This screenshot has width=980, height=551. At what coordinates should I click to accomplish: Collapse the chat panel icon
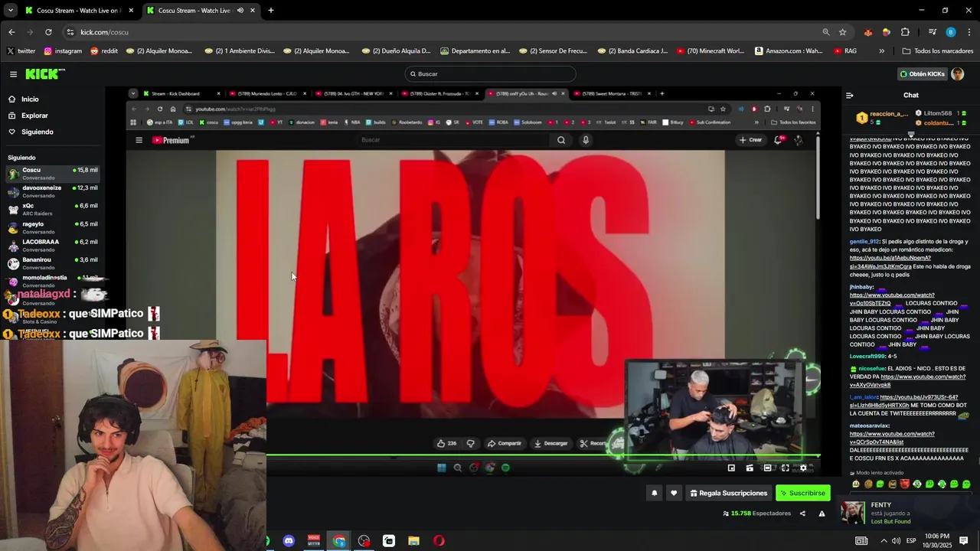tap(849, 96)
